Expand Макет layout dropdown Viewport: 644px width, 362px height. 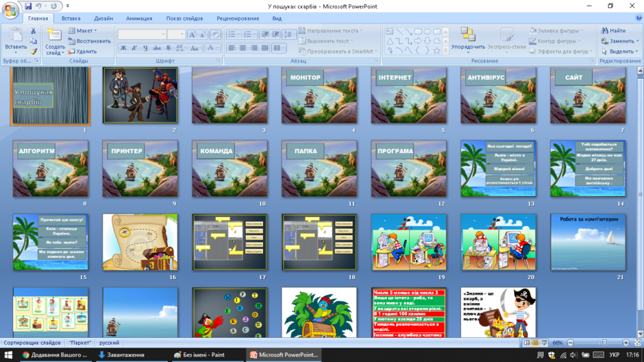(x=82, y=31)
